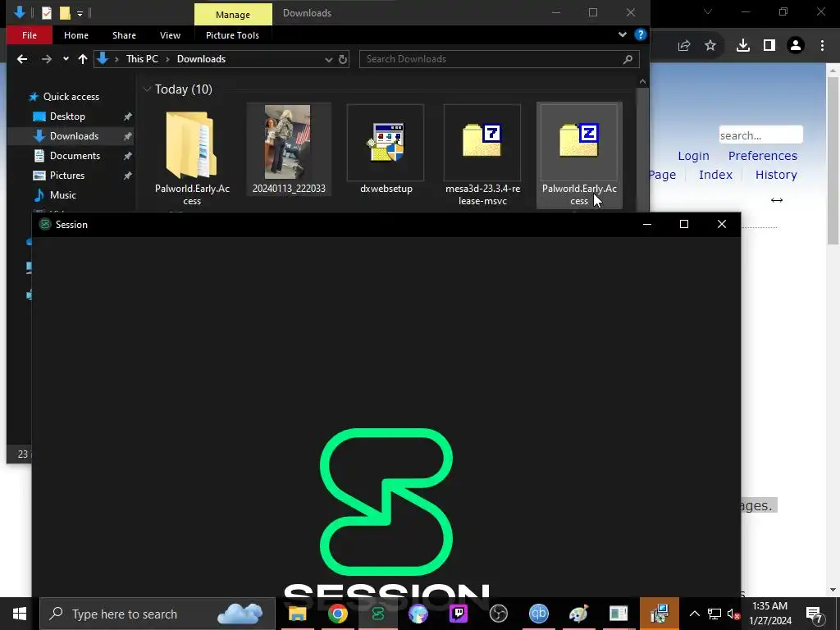Open recent locations dropdown arrow
This screenshot has width=840, height=630.
tap(66, 59)
